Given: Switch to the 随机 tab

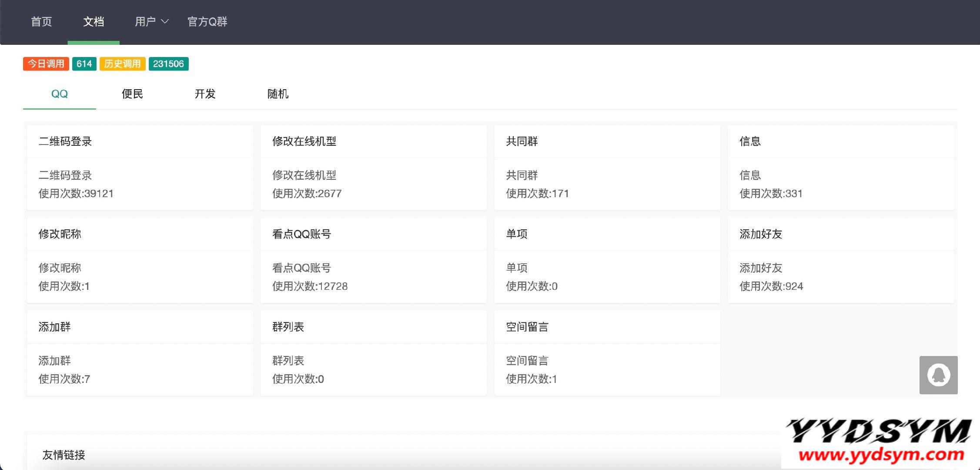Looking at the screenshot, I should (278, 94).
